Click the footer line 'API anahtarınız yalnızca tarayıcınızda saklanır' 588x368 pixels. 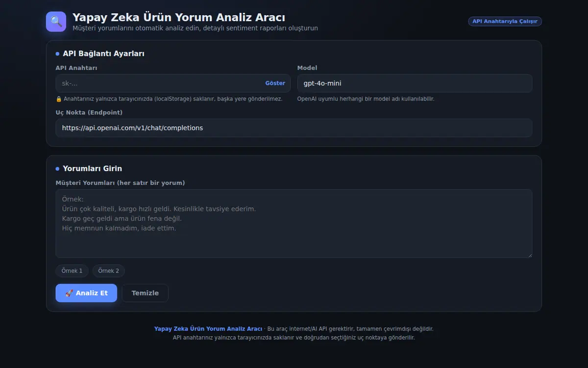[294, 338]
